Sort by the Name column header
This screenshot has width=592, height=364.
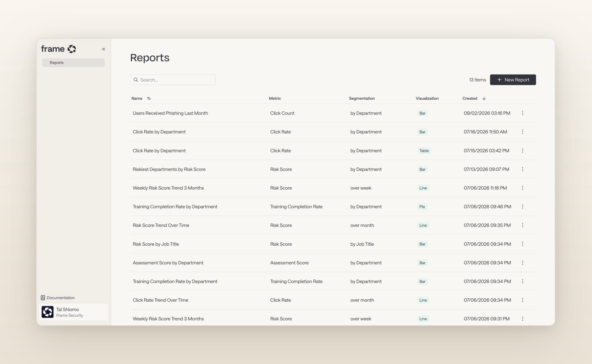[x=137, y=98]
